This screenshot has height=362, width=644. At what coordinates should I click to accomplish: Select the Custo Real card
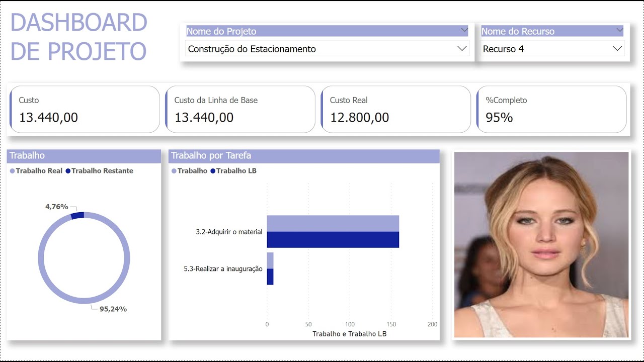tap(395, 109)
